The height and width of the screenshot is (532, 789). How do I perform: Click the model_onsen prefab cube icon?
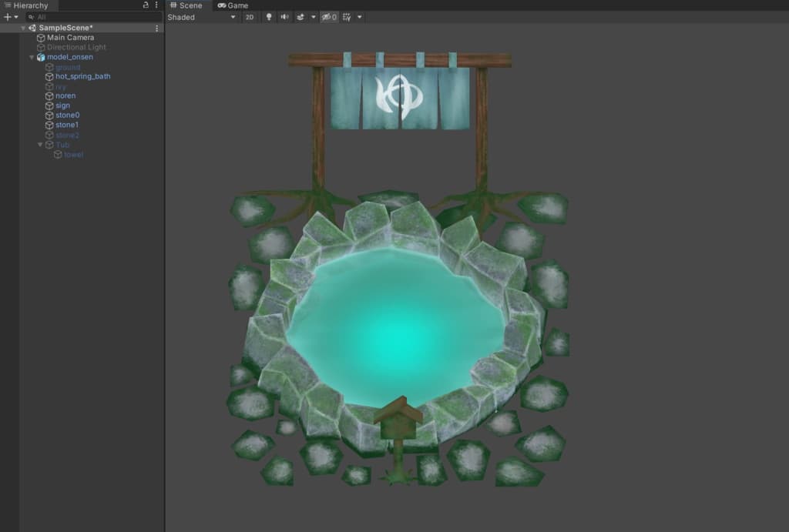41,57
